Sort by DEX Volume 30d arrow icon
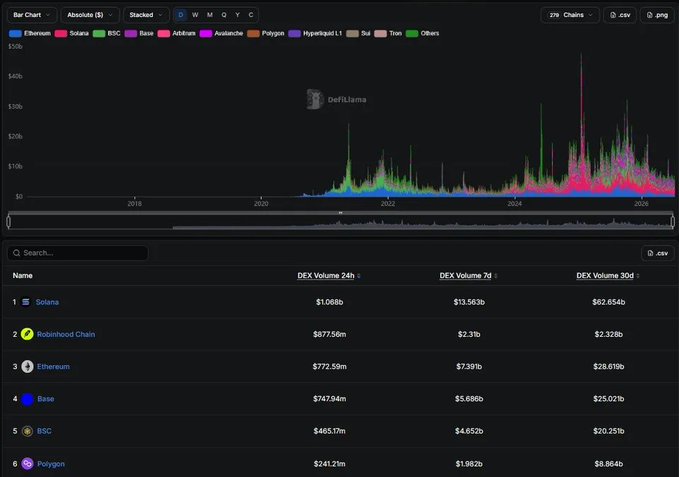The width and height of the screenshot is (679, 477). click(638, 276)
